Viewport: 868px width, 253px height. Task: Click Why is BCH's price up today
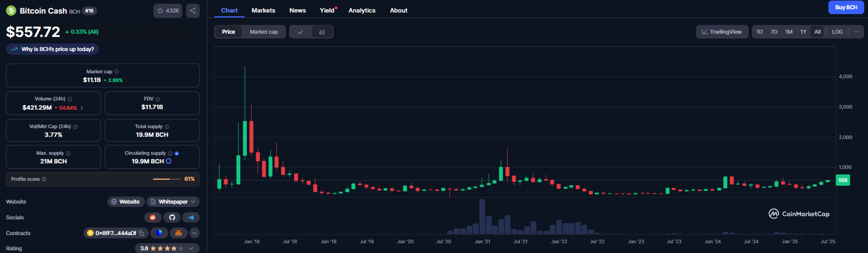pos(53,49)
